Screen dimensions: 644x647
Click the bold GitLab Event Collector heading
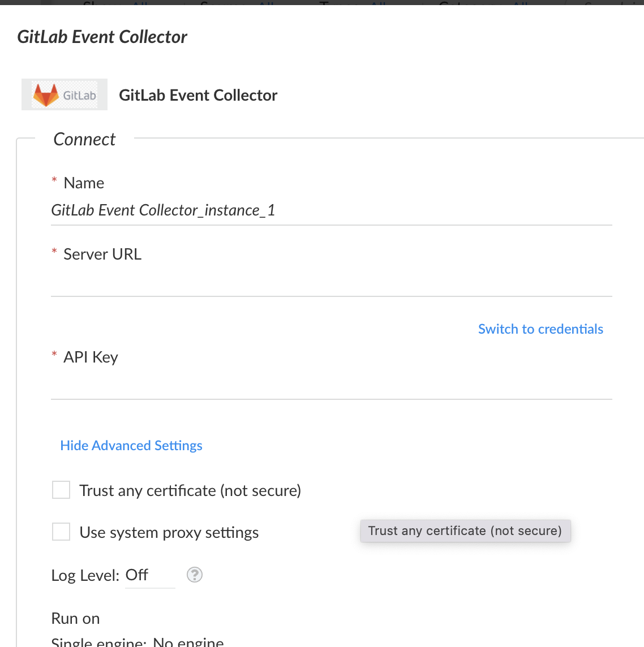tap(198, 96)
